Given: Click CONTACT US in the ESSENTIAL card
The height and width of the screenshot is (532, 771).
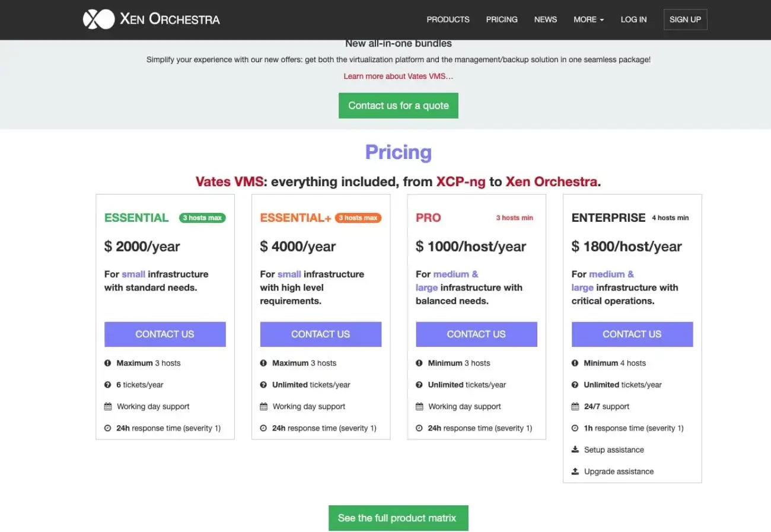Looking at the screenshot, I should 165,335.
